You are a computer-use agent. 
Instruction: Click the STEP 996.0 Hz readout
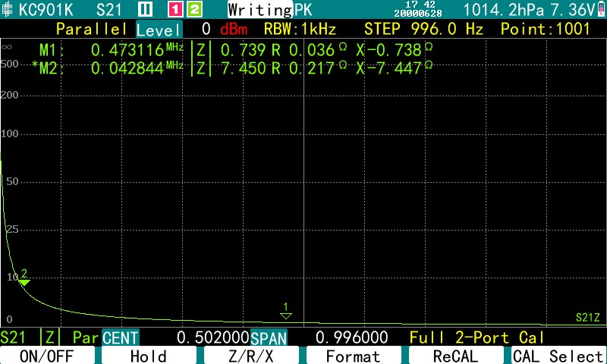(423, 29)
